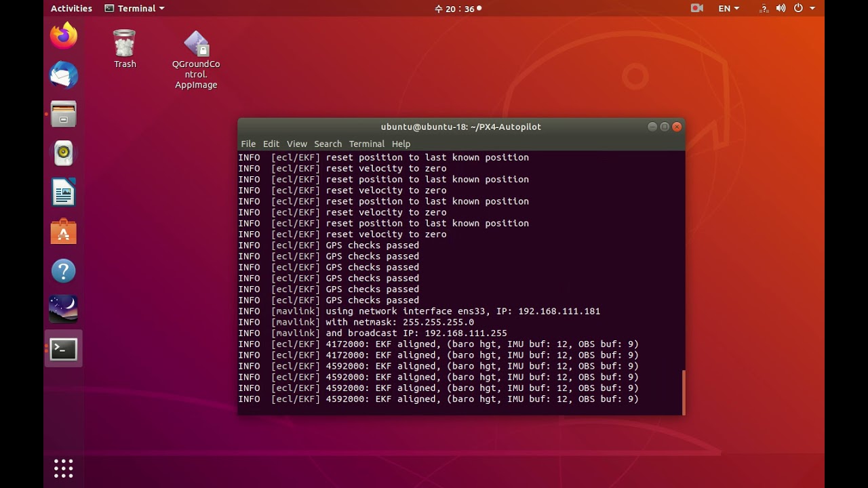Click the last 'reset velocity to zero' line
The image size is (868, 488).
tap(342, 235)
